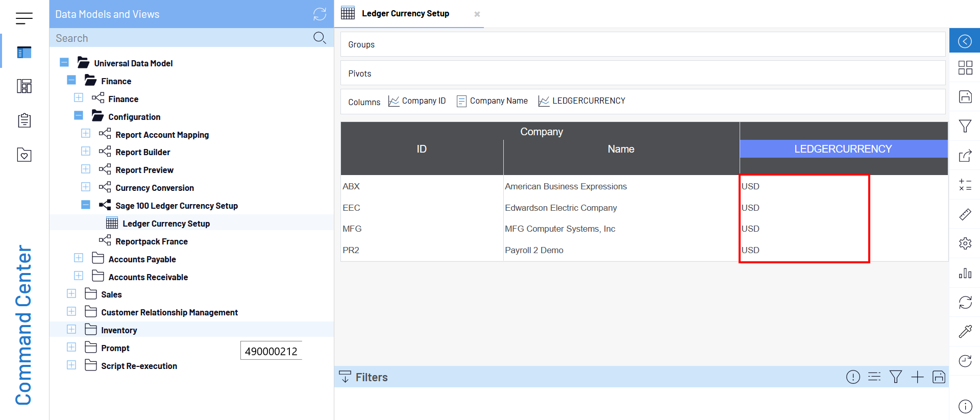Image resolution: width=980 pixels, height=420 pixels.
Task: Expand the Currency Conversion node
Action: click(86, 187)
